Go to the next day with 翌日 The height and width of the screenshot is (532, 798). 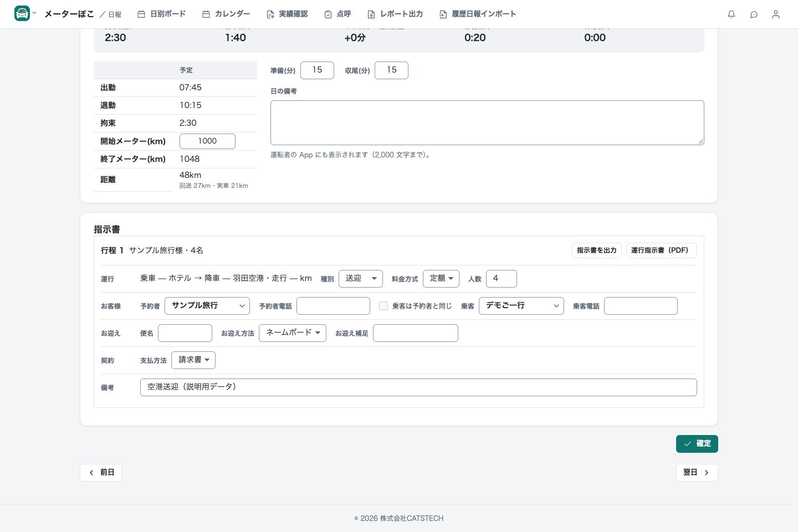click(697, 473)
